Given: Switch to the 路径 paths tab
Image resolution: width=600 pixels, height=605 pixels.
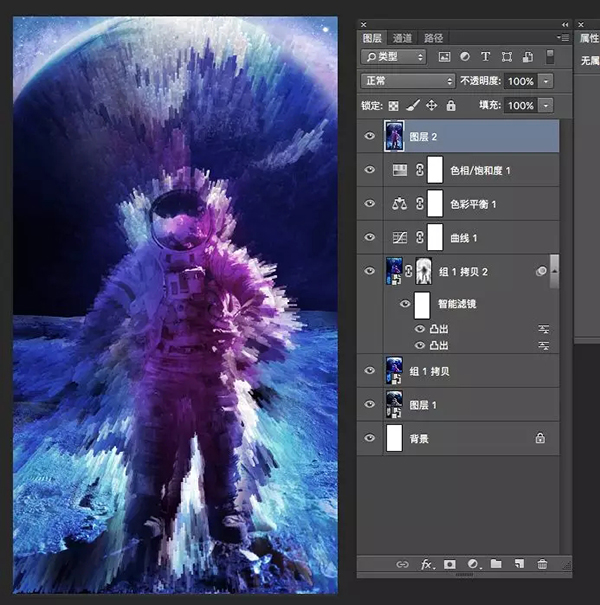Looking at the screenshot, I should coord(433,37).
